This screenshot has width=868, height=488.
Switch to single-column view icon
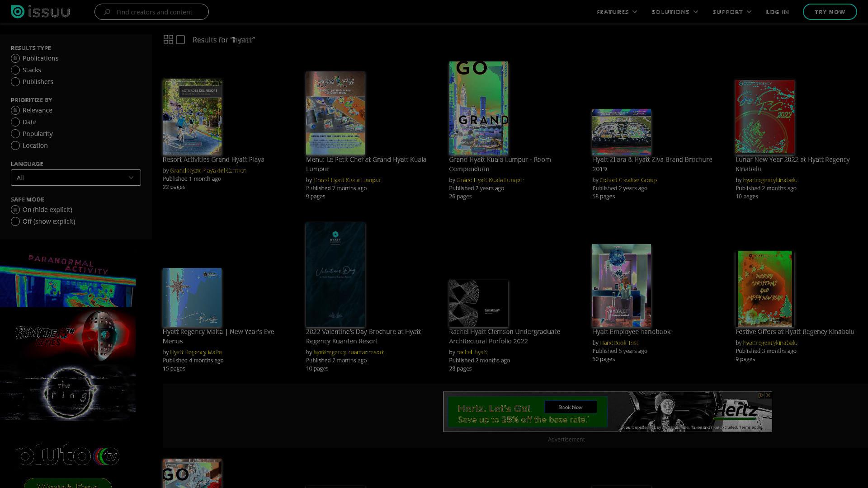pyautogui.click(x=180, y=40)
